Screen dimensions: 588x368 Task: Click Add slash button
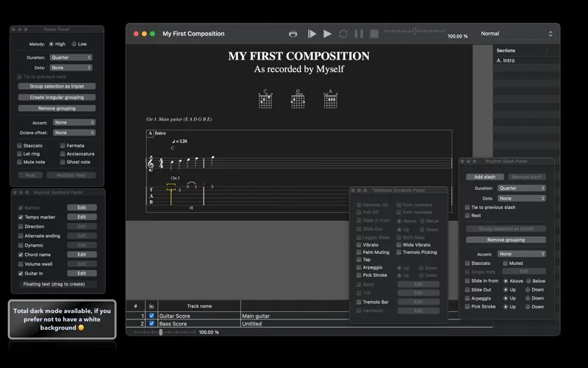485,177
